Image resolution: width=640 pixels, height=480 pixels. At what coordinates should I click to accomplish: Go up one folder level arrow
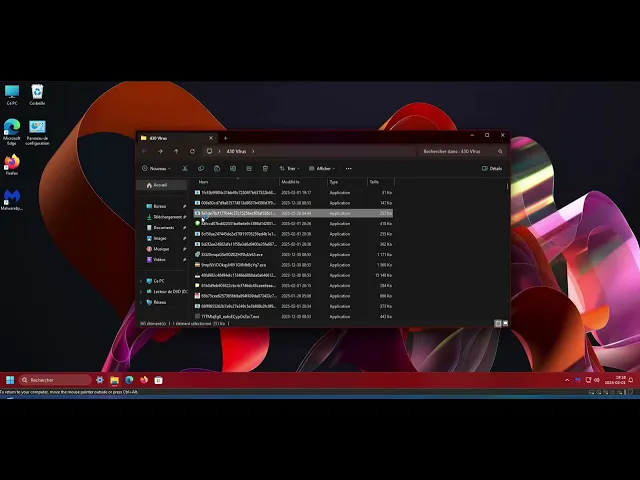176,151
